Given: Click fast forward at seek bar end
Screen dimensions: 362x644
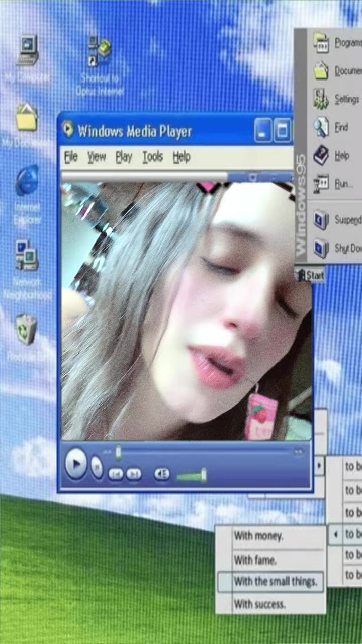Looking at the screenshot, I should pos(299,453).
